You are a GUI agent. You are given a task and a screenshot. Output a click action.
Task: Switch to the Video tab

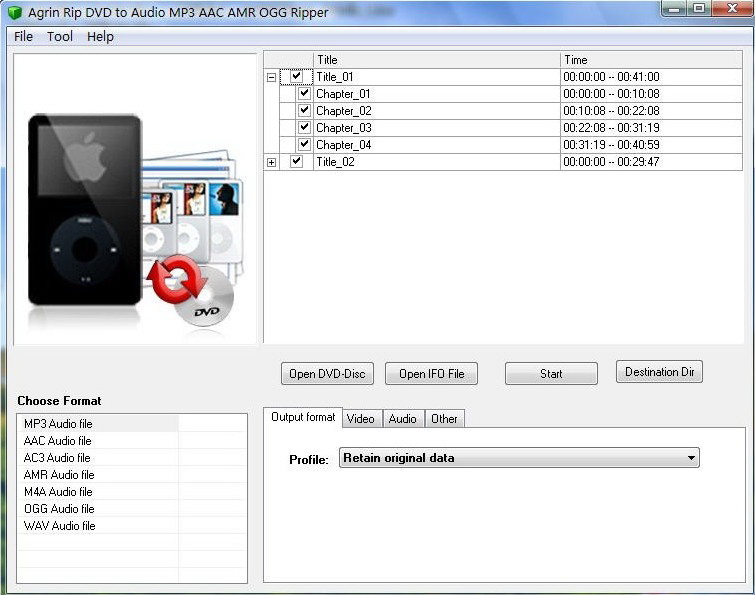coord(361,419)
